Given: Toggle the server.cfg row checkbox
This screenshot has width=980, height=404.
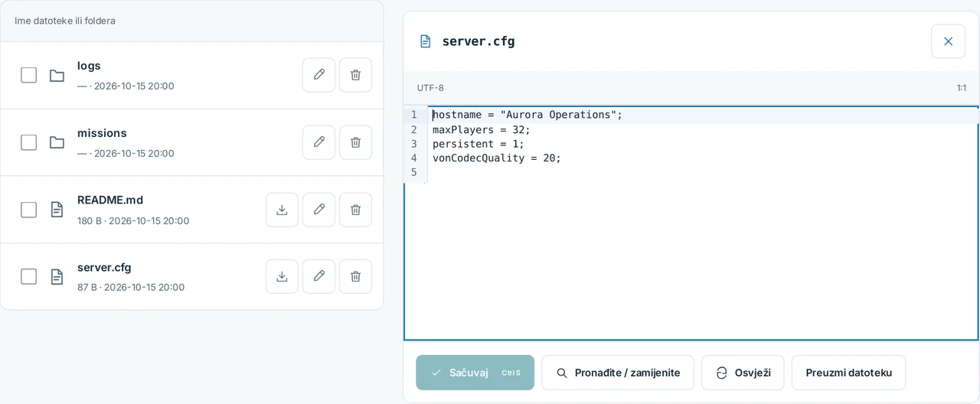Looking at the screenshot, I should (x=28, y=276).
